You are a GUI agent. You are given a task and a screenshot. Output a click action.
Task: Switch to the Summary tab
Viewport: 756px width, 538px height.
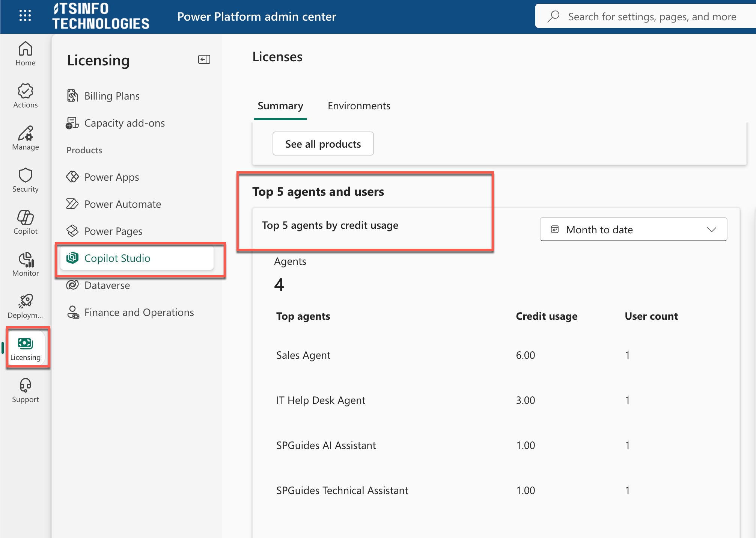(x=280, y=106)
